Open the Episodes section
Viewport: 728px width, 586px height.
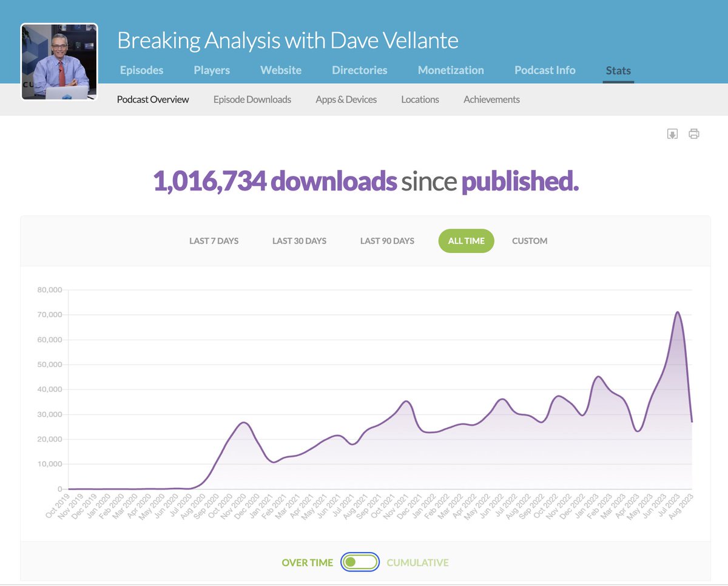(141, 70)
